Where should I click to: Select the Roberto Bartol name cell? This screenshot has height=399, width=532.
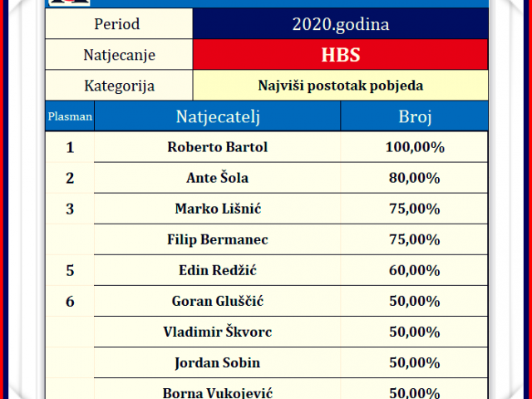[218, 147]
